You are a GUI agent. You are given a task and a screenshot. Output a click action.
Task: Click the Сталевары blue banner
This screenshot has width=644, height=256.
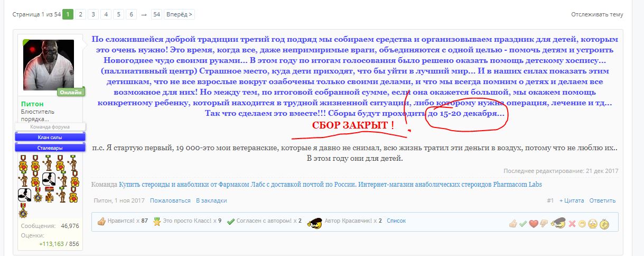click(50, 148)
